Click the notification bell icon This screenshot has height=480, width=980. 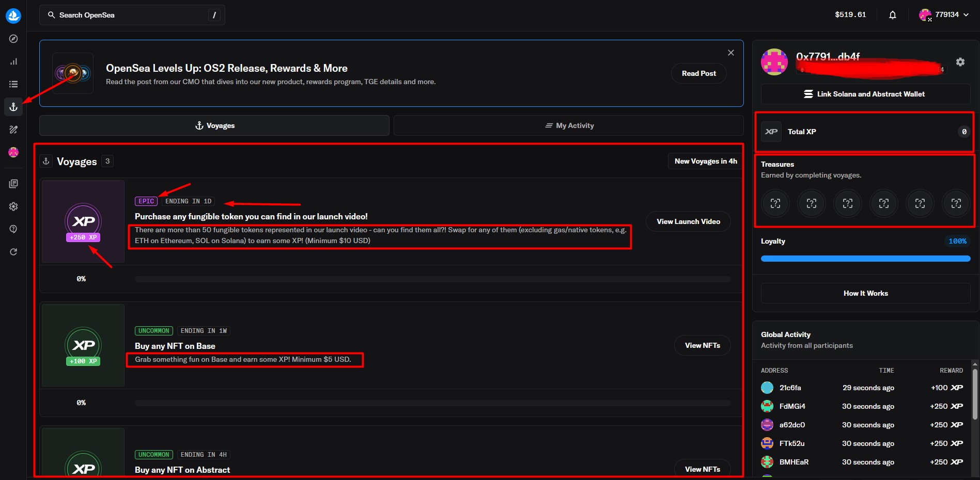pyautogui.click(x=892, y=15)
